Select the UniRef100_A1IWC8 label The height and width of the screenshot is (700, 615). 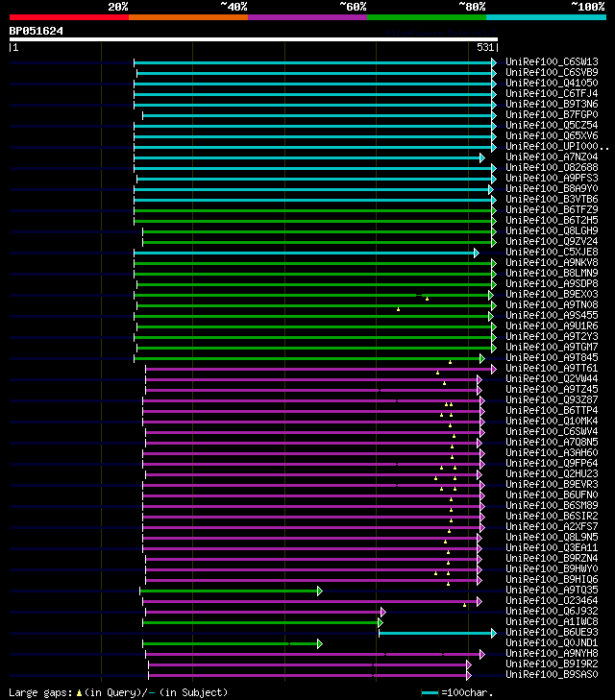click(x=552, y=622)
